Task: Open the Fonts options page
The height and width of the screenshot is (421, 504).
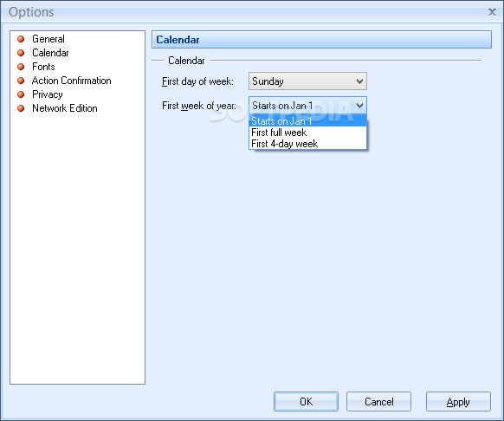Action: click(x=43, y=67)
